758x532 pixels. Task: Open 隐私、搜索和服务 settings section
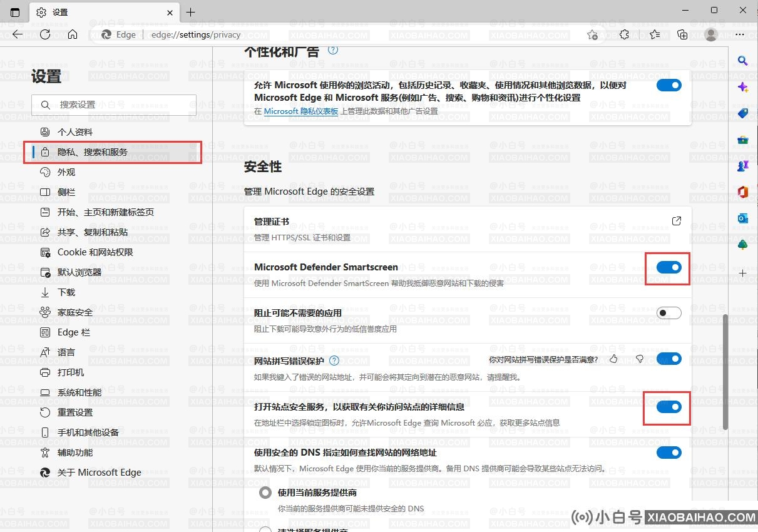(113, 152)
